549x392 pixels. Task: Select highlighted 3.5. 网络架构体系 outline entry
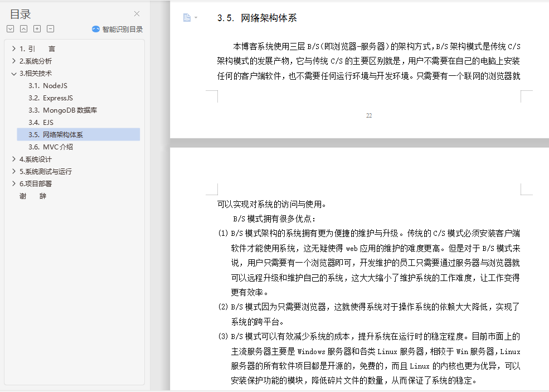click(x=79, y=134)
